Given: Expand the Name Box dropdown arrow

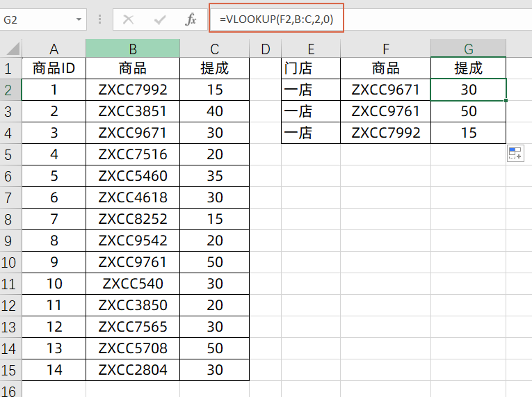Looking at the screenshot, I should tap(79, 19).
